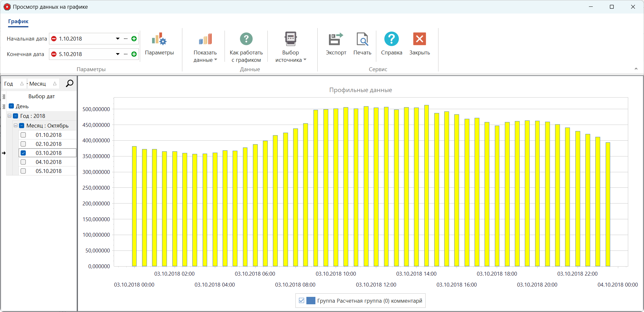
Task: Click the green plus next to start date
Action: pyautogui.click(x=134, y=38)
